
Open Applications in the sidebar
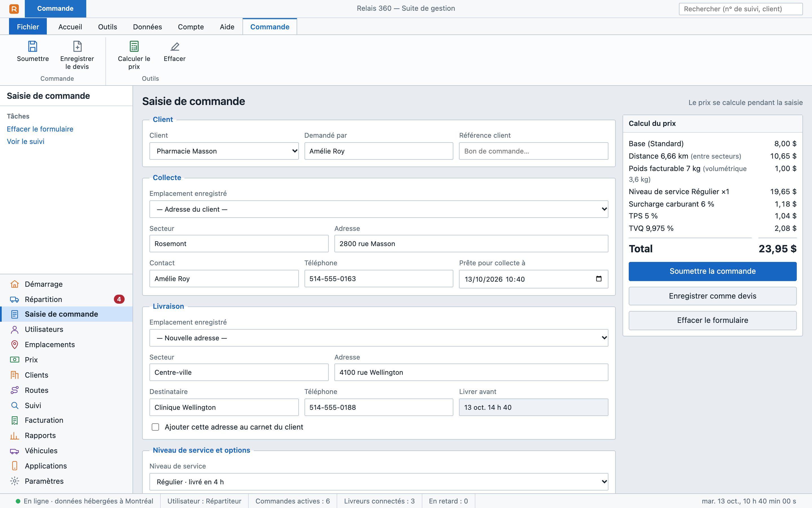67,466
